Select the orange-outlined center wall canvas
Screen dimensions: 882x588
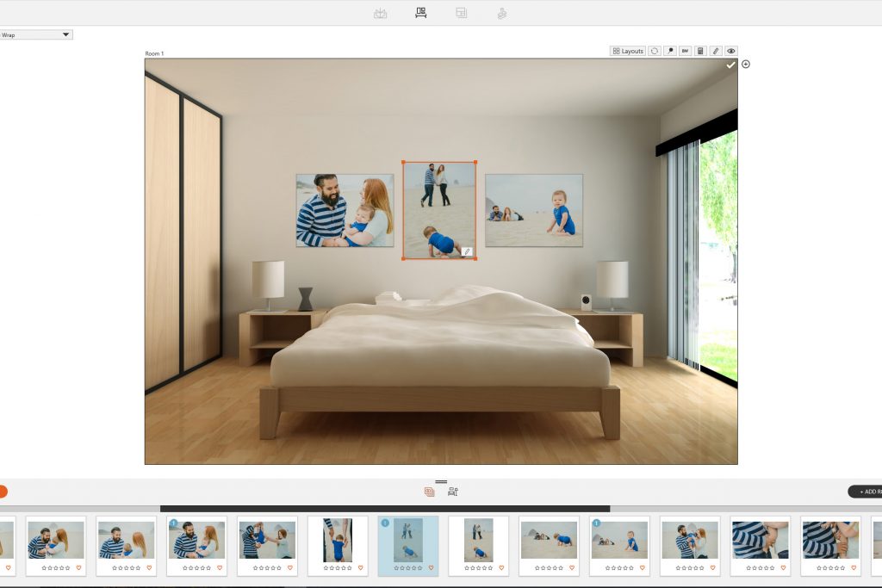click(x=439, y=210)
